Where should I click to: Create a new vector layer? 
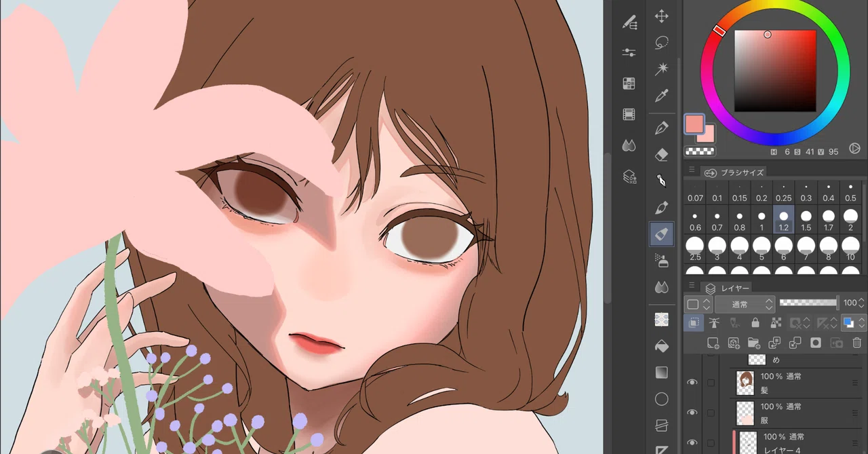pyautogui.click(x=733, y=343)
